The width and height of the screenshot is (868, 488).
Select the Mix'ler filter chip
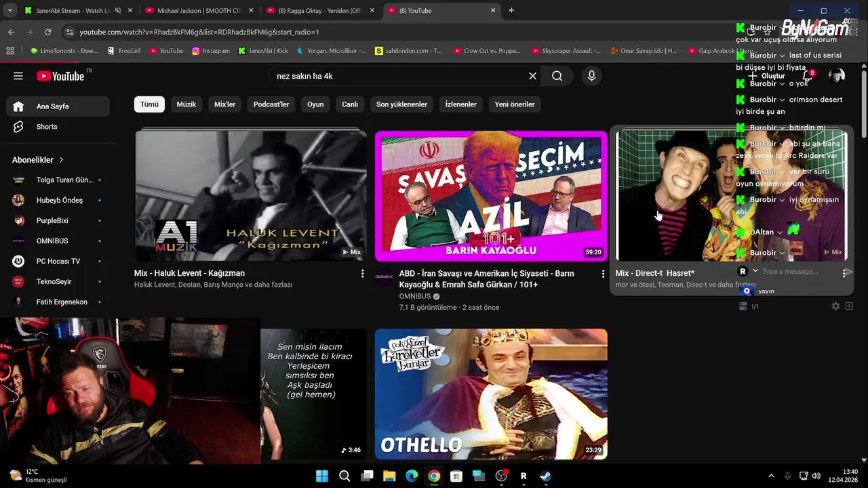click(x=224, y=104)
